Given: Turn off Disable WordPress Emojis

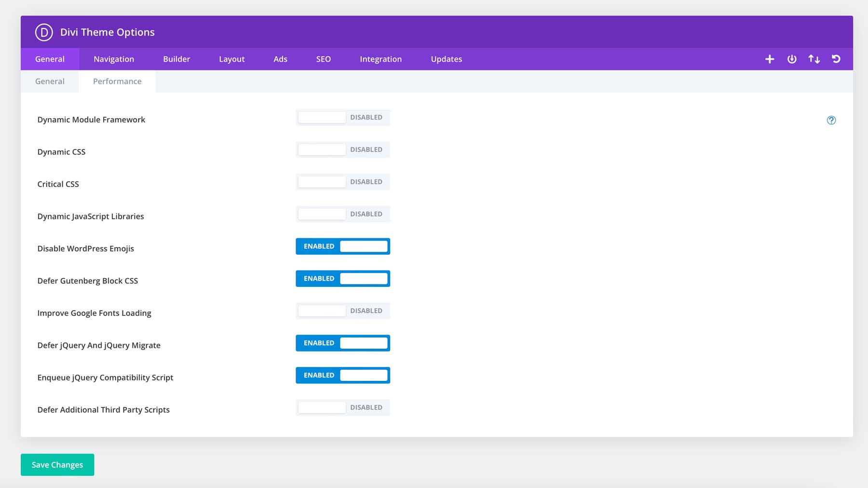Looking at the screenshot, I should 343,246.
